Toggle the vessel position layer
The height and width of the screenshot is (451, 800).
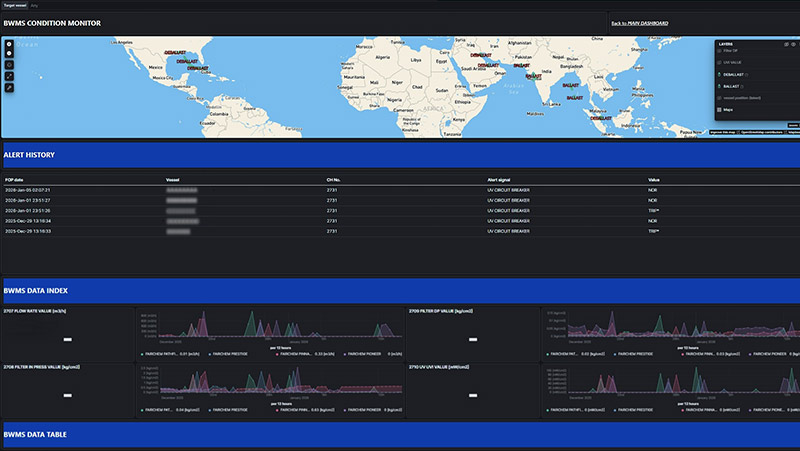[719, 98]
